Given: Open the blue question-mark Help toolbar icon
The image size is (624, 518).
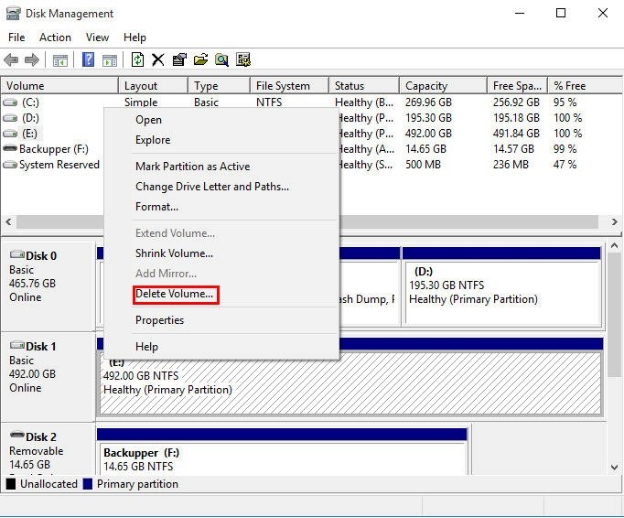Looking at the screenshot, I should pos(88,60).
